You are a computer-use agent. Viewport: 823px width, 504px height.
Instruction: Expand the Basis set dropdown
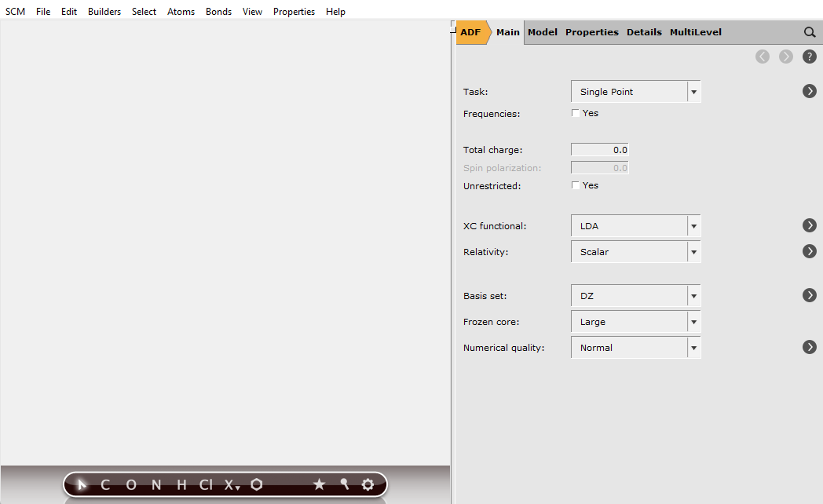click(693, 295)
